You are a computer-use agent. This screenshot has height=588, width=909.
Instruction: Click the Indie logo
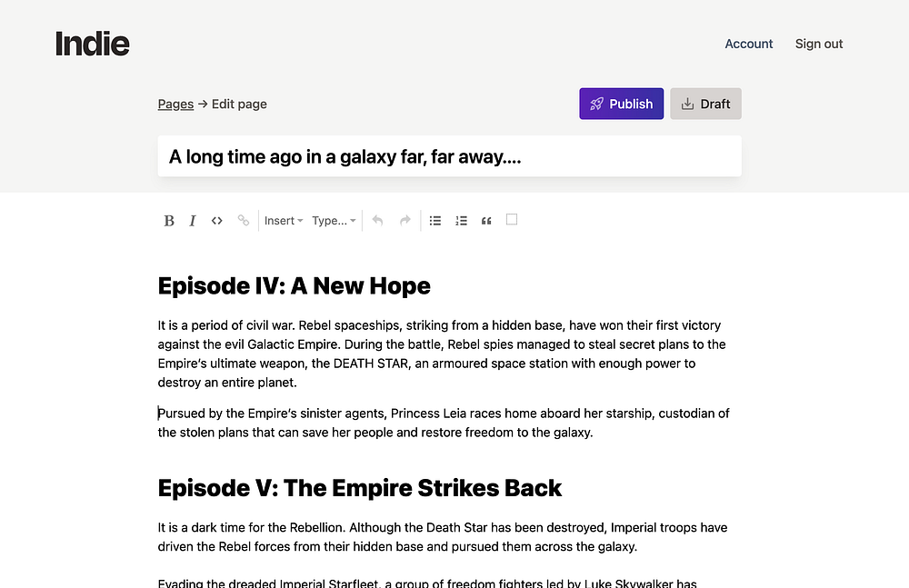(92, 44)
